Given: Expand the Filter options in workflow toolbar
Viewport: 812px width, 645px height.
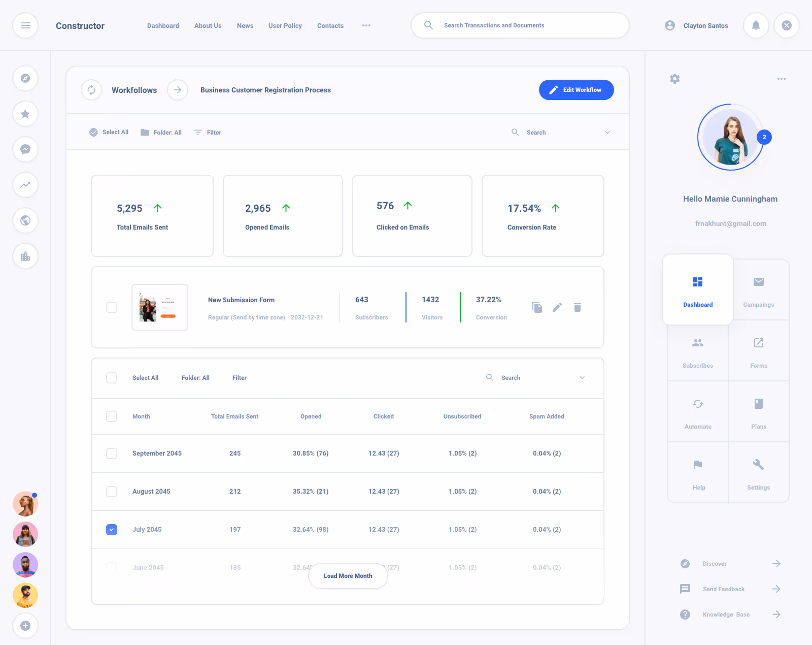Looking at the screenshot, I should [208, 132].
